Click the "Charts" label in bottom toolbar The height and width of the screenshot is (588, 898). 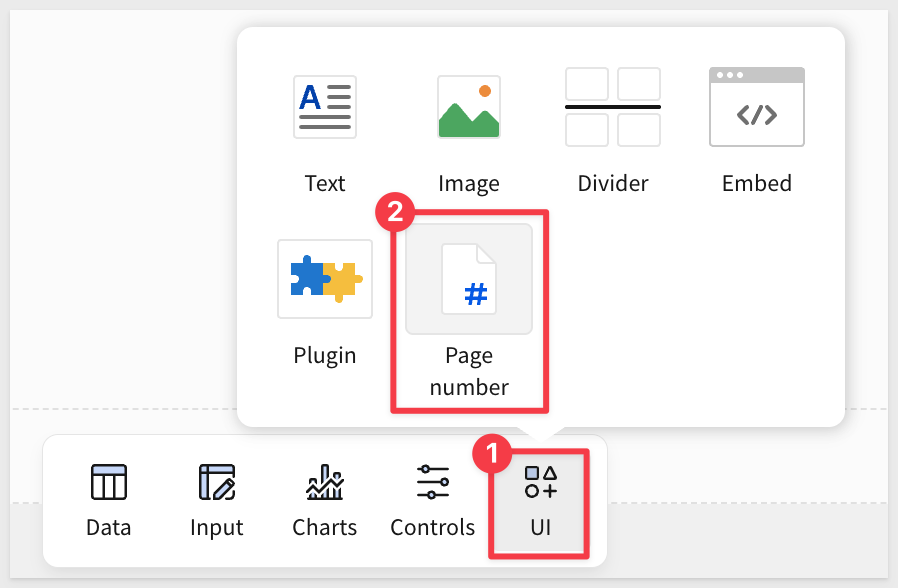[x=324, y=528]
